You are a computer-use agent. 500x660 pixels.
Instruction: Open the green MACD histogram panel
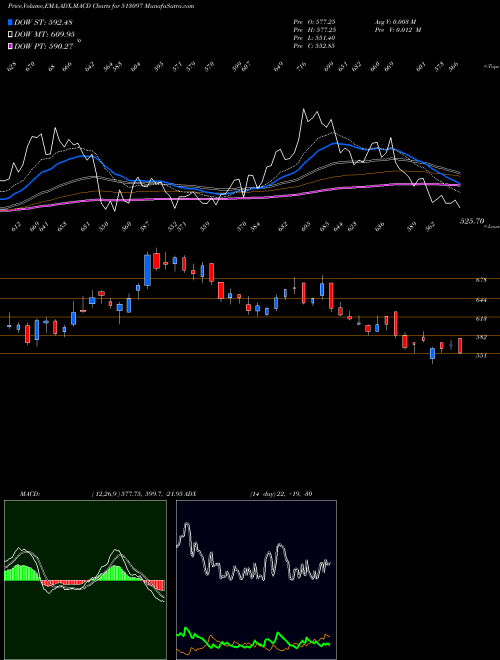85,580
